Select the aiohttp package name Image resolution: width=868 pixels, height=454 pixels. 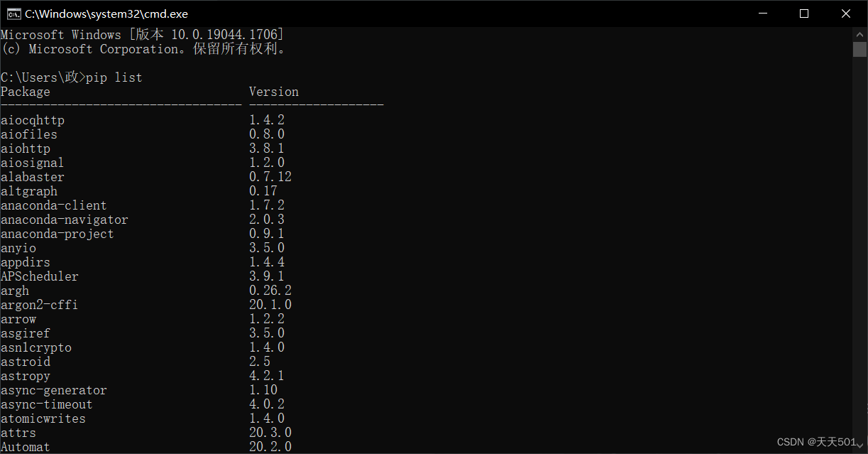click(x=26, y=148)
